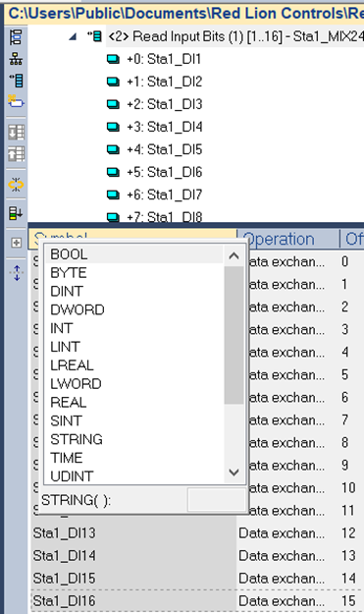Select tree item +3: Sta1_DI4

[164, 127]
